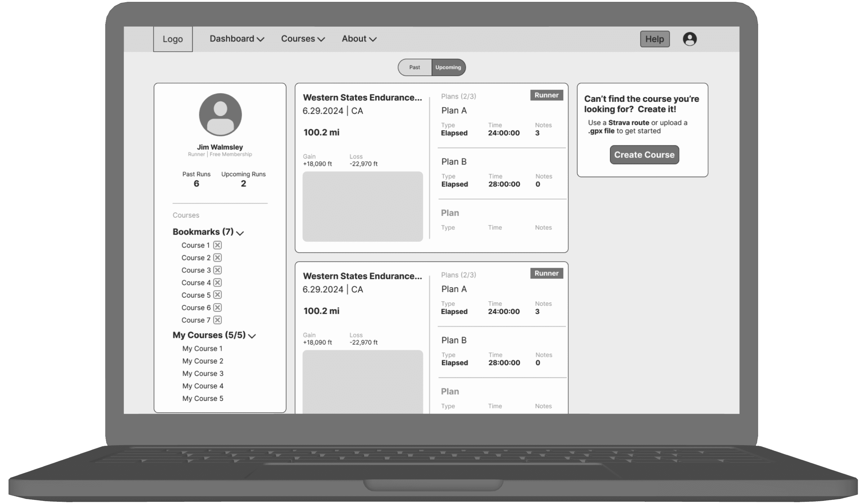Viewport: 868px width, 504px height.
Task: Open the Courses dropdown menu
Action: (303, 39)
